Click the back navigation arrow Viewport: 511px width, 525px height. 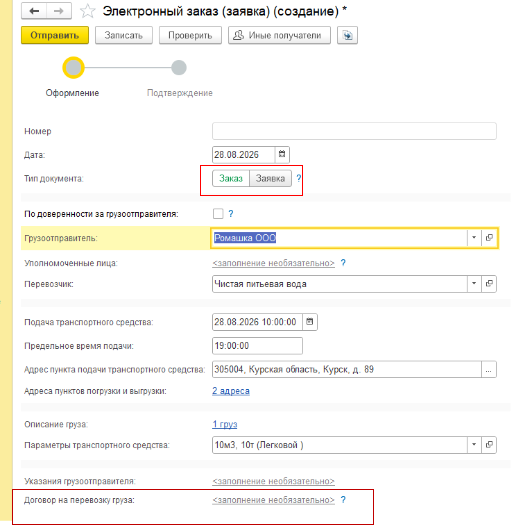point(34,11)
